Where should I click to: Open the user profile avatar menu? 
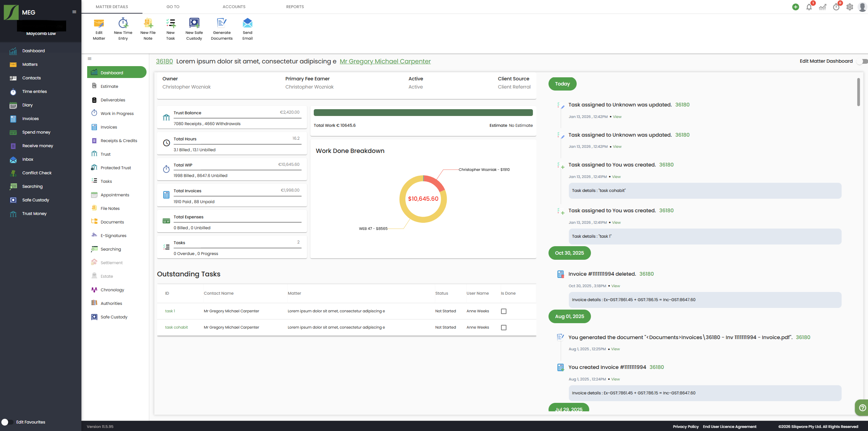pyautogui.click(x=862, y=7)
